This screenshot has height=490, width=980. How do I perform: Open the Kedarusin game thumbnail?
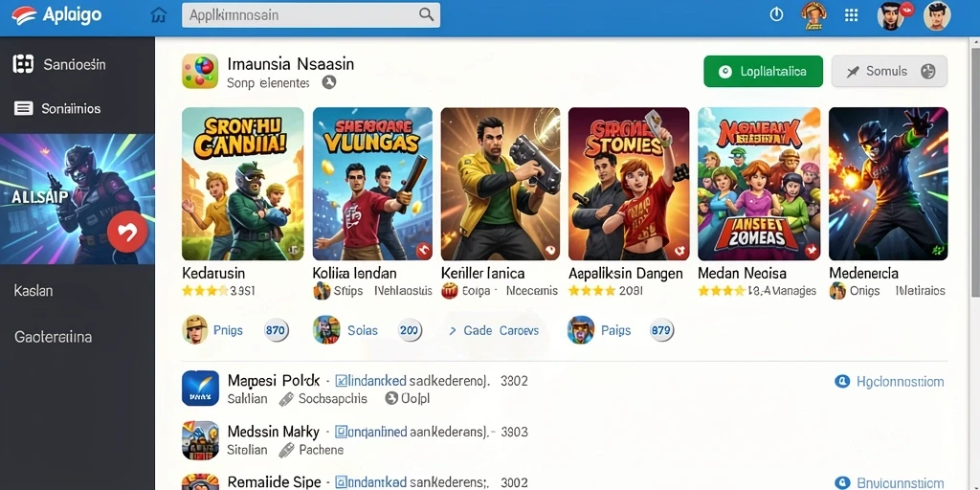pyautogui.click(x=242, y=184)
